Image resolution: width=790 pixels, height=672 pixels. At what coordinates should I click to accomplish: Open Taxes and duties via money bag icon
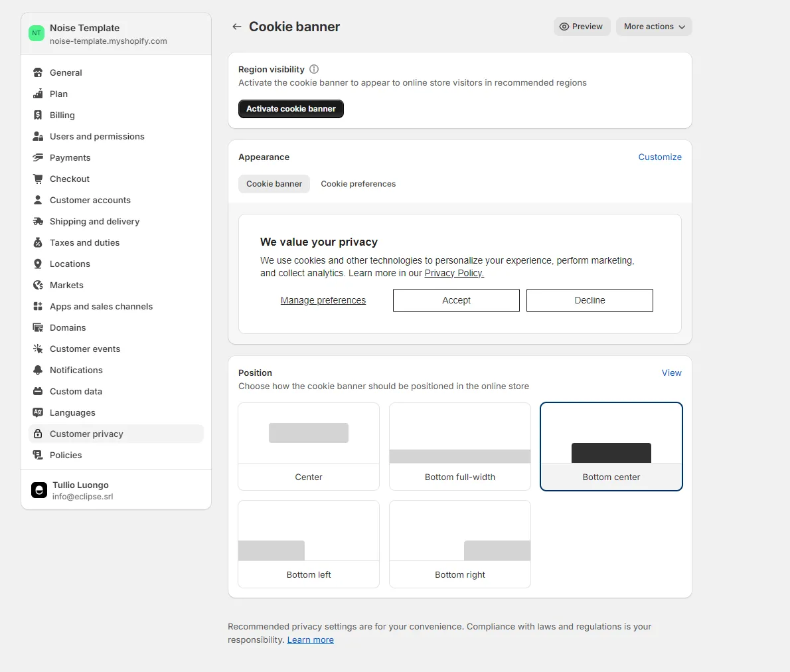38,242
